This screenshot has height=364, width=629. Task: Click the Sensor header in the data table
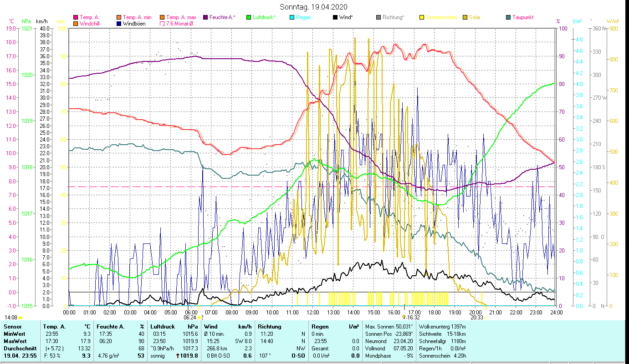pos(12,327)
